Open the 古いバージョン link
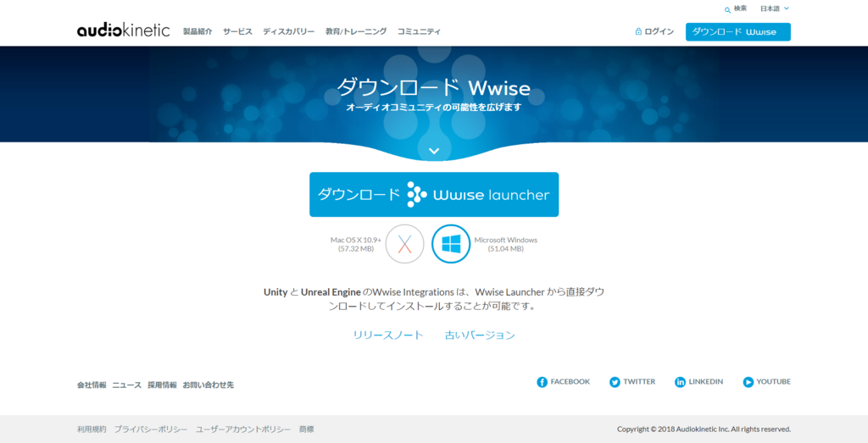 (x=480, y=335)
